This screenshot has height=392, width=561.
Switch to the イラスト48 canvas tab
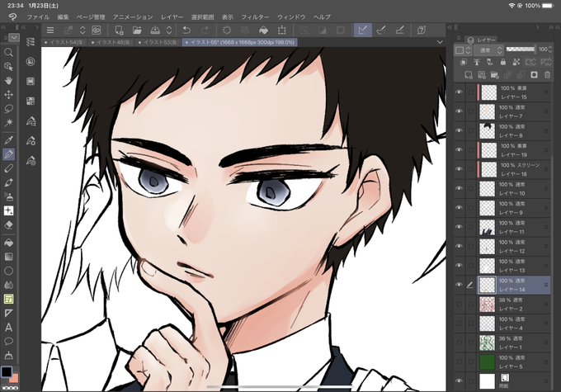[x=111, y=42]
